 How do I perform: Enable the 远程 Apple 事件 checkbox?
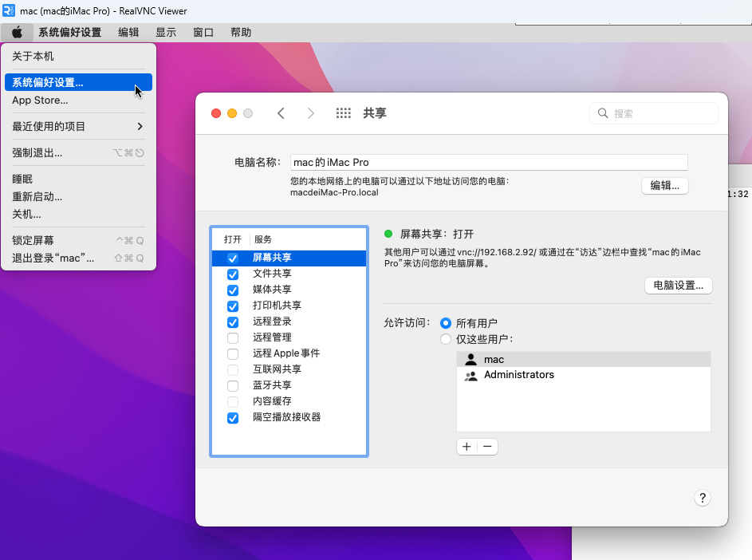pos(233,354)
